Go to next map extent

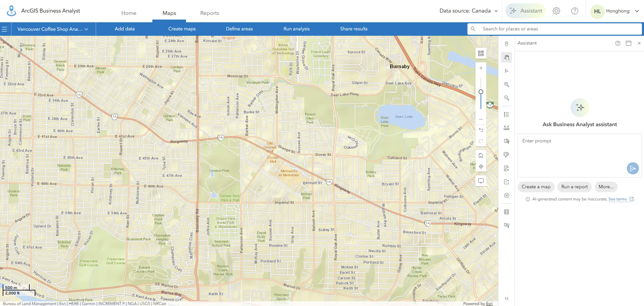coord(481,141)
